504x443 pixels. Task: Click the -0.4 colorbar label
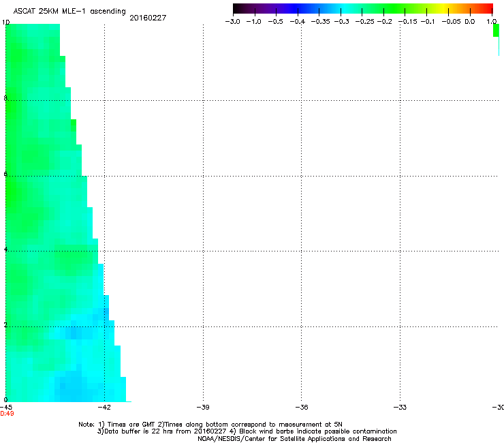tap(298, 22)
